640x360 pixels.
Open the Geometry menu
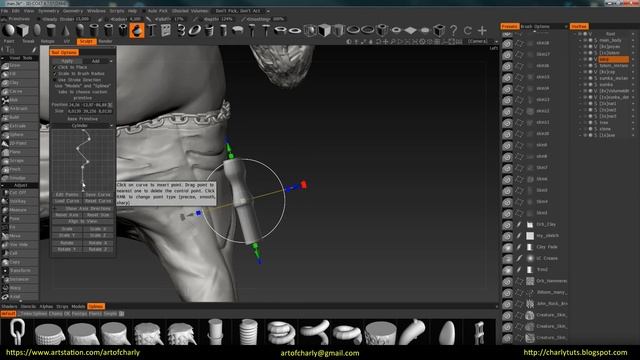coord(73,11)
